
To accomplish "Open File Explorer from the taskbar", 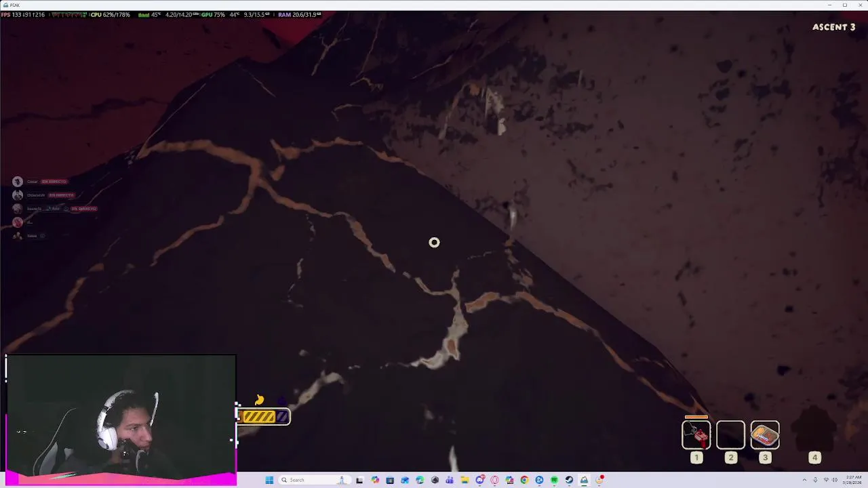I will click(x=465, y=480).
